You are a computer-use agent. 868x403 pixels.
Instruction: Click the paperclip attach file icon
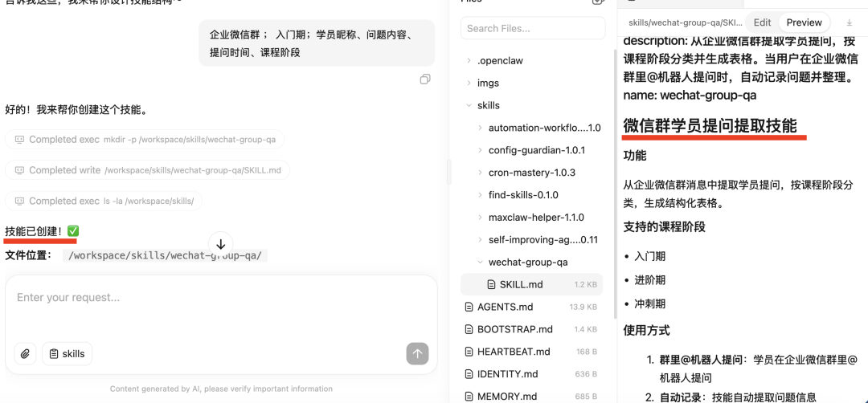[25, 354]
